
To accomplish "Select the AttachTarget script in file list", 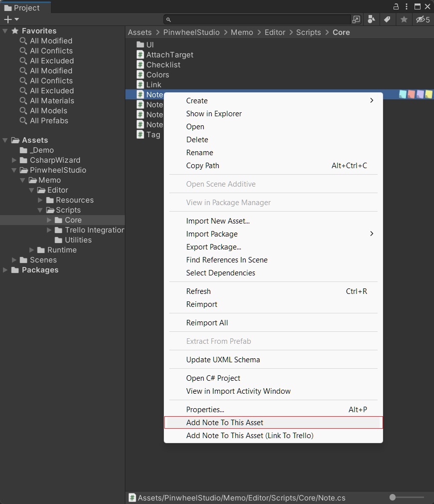I will tap(169, 55).
